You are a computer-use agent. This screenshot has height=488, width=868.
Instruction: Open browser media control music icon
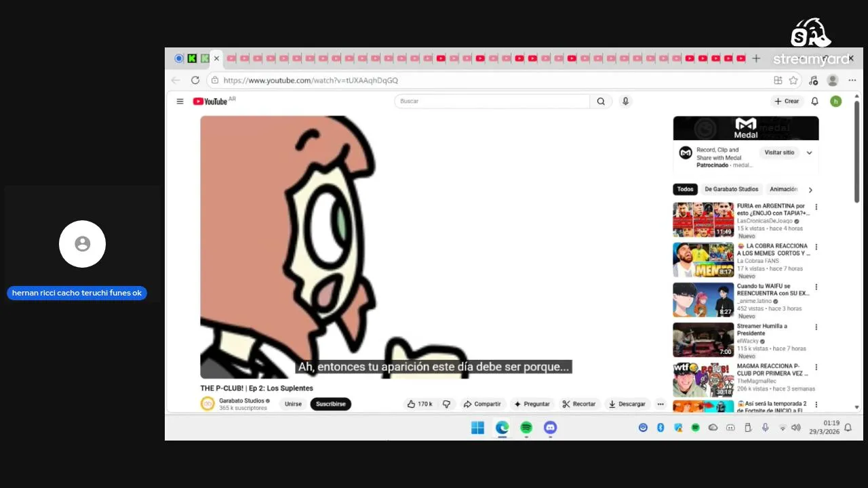click(x=813, y=80)
